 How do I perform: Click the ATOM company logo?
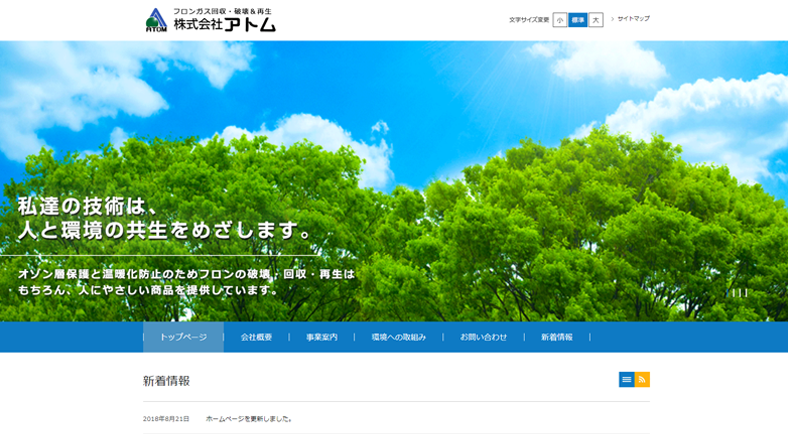156,21
